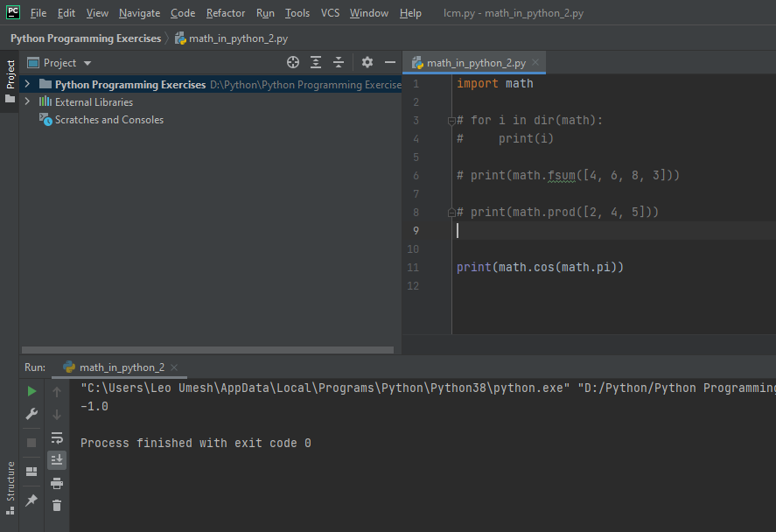
Task: Open the Edit menu
Action: point(66,13)
